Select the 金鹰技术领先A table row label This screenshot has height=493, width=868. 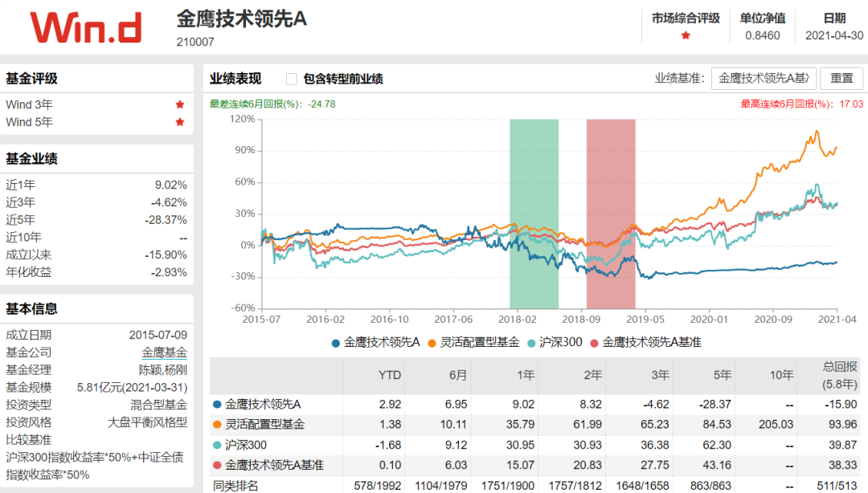[x=263, y=405]
